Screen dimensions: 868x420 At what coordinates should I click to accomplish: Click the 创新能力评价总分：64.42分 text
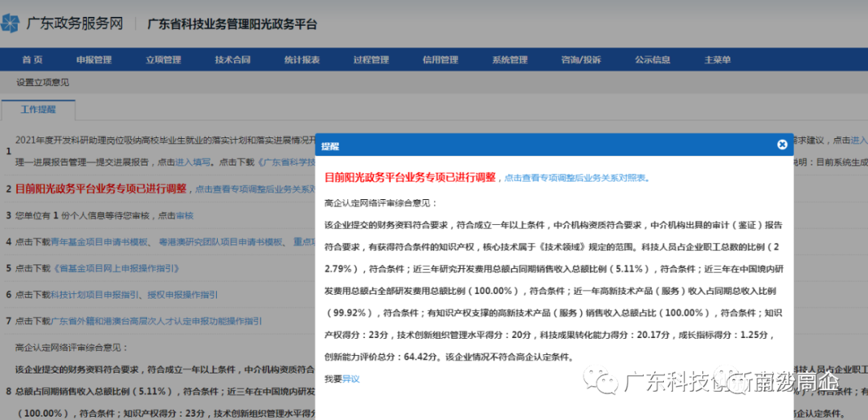(383, 357)
